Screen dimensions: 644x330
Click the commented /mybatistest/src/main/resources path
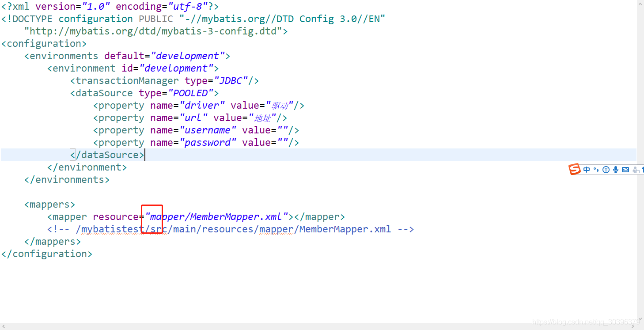[233, 229]
